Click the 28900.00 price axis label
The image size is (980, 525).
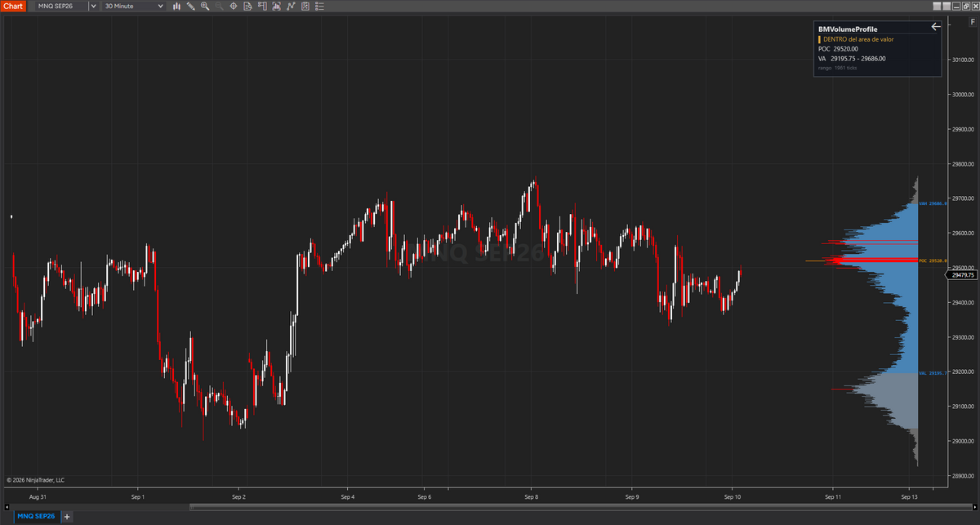(x=963, y=476)
